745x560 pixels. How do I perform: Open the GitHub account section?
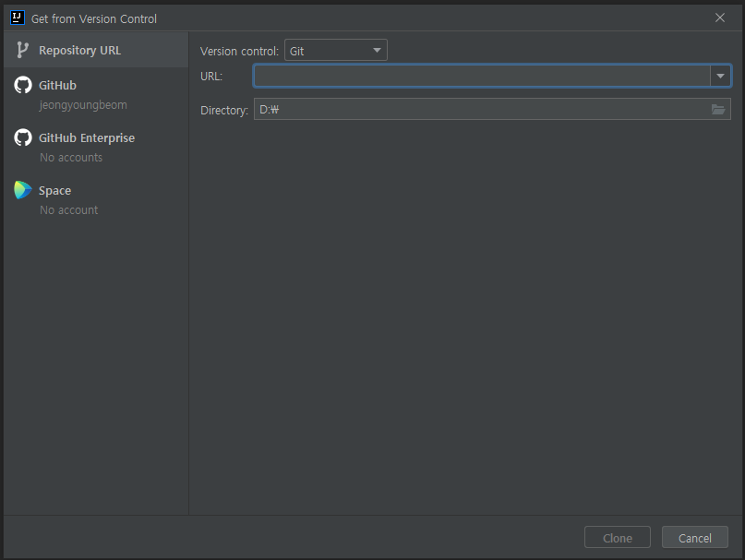[x=96, y=93]
